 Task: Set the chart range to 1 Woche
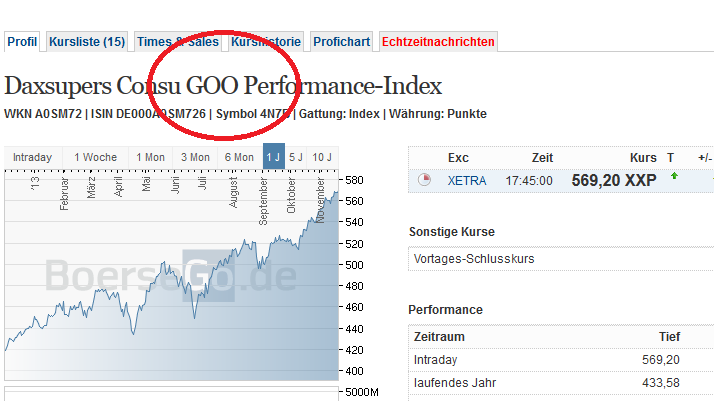coord(96,157)
